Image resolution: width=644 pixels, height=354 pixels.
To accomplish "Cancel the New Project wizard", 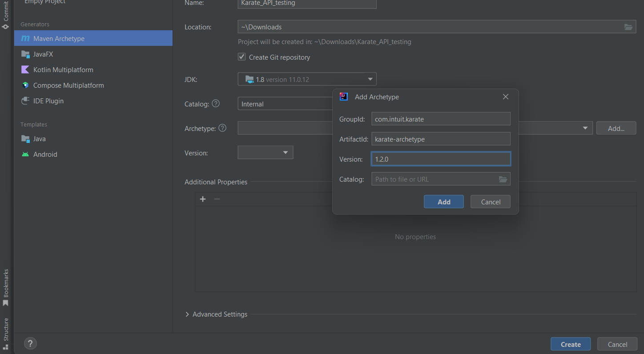I will [617, 344].
